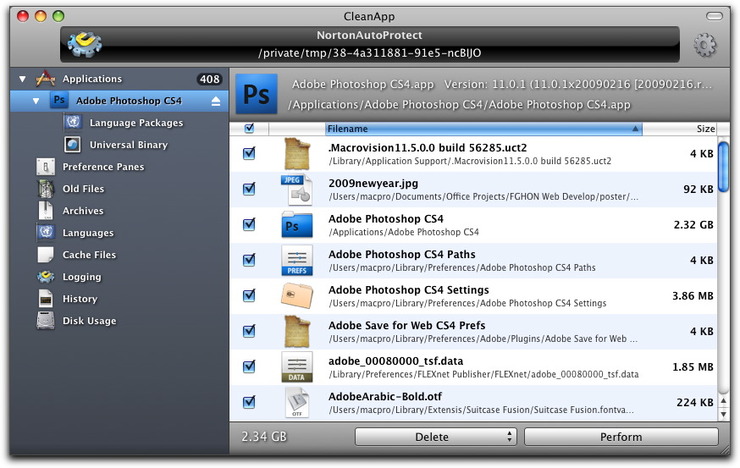Image resolution: width=740 pixels, height=468 pixels.
Task: Uncheck the 2009newyear.jpg file checkbox
Action: 249,188
